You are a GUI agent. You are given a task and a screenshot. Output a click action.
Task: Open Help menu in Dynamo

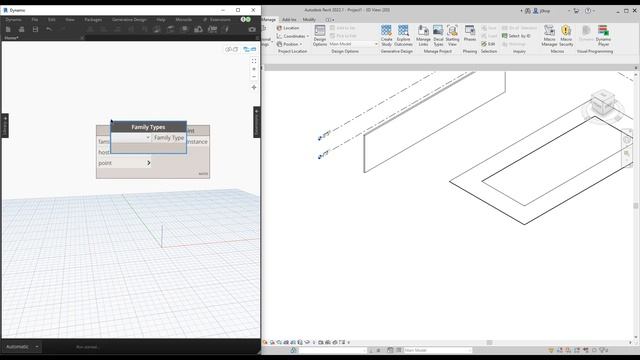161,20
